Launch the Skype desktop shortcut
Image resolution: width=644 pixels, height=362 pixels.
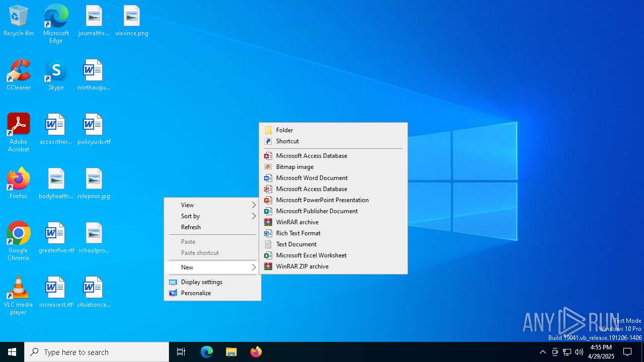pyautogui.click(x=56, y=75)
